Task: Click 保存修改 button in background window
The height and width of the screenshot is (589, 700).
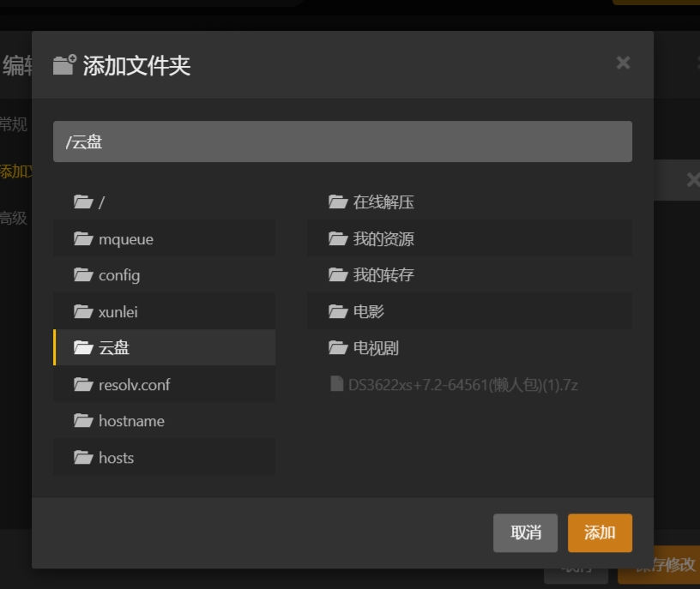Action: pyautogui.click(x=659, y=564)
